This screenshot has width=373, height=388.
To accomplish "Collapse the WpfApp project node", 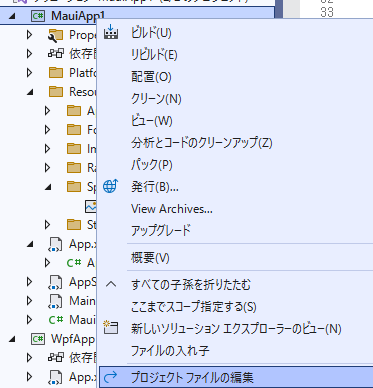I will [12, 339].
